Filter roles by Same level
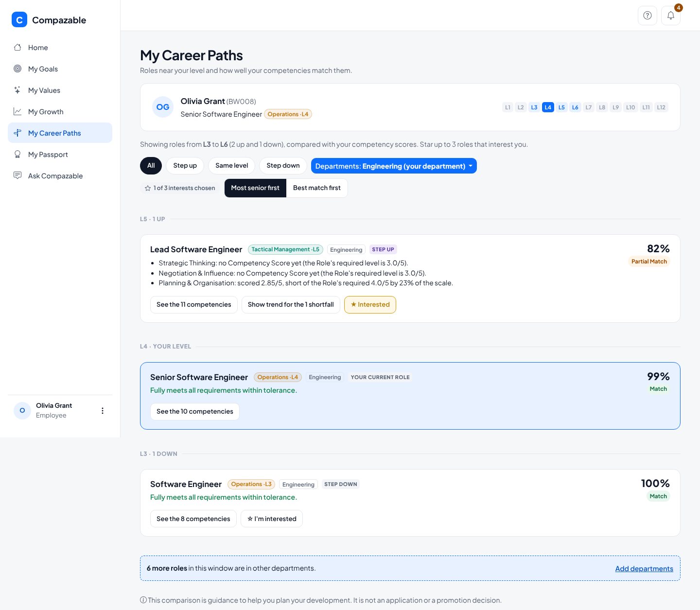Image resolution: width=700 pixels, height=610 pixels. pyautogui.click(x=232, y=166)
